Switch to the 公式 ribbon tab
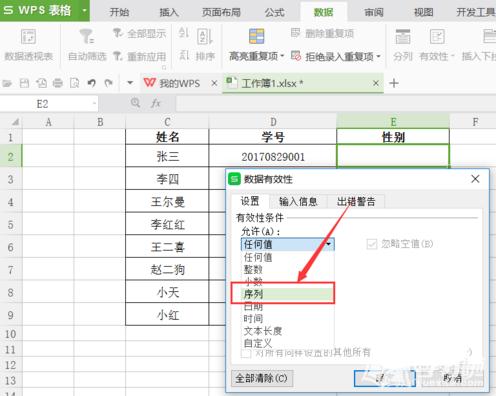This screenshot has width=496, height=396. tap(274, 12)
